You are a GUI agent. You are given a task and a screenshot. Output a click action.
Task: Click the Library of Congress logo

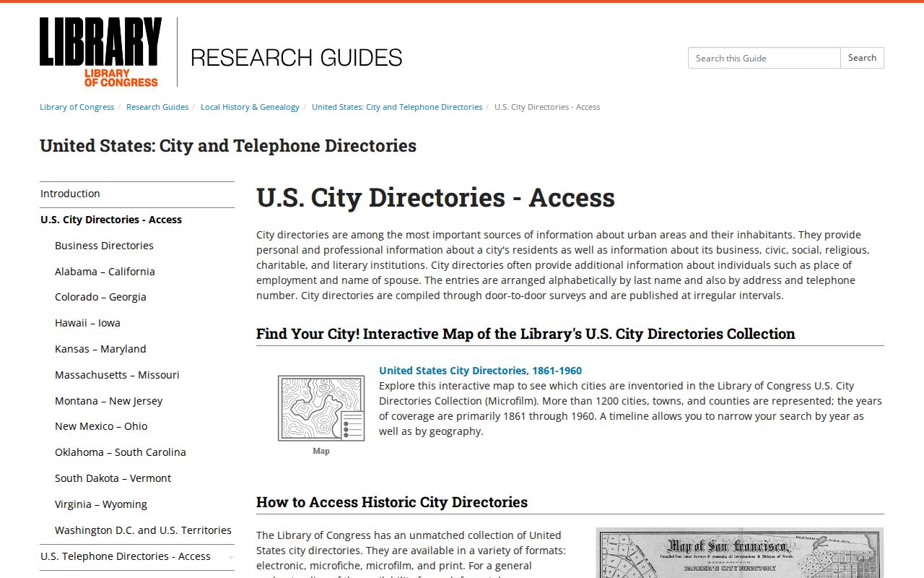coord(100,52)
